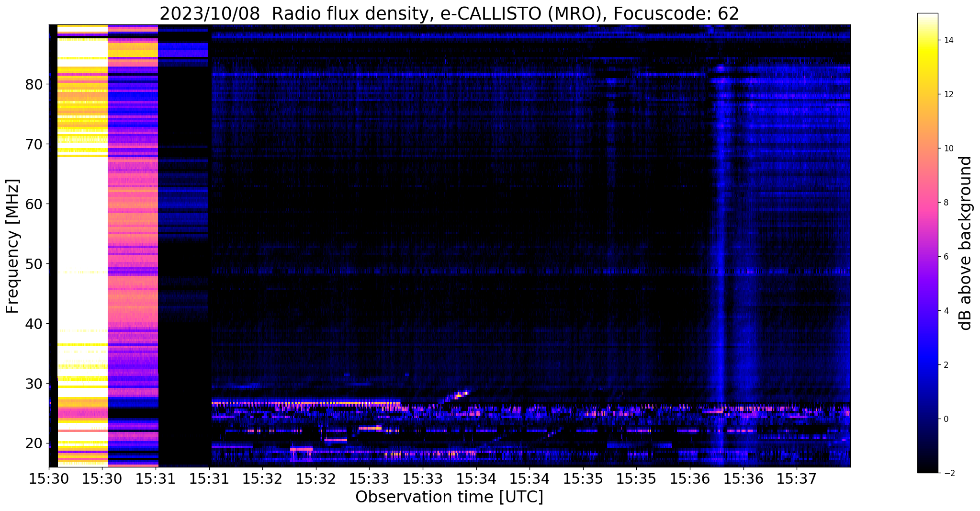The height and width of the screenshot is (511, 980).
Task: Select the 40 frequency tick label
Action: coord(34,324)
